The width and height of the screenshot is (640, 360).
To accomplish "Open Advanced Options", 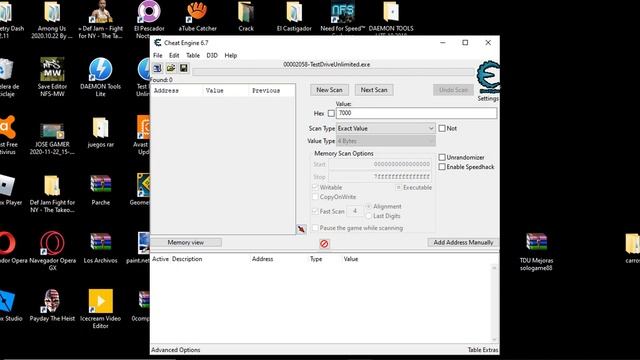I will point(176,350).
